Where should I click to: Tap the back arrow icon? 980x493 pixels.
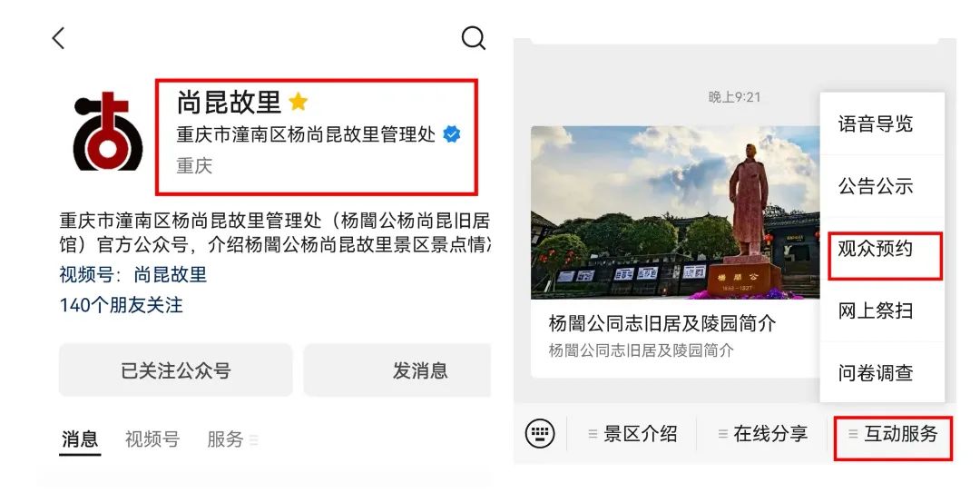pyautogui.click(x=59, y=39)
